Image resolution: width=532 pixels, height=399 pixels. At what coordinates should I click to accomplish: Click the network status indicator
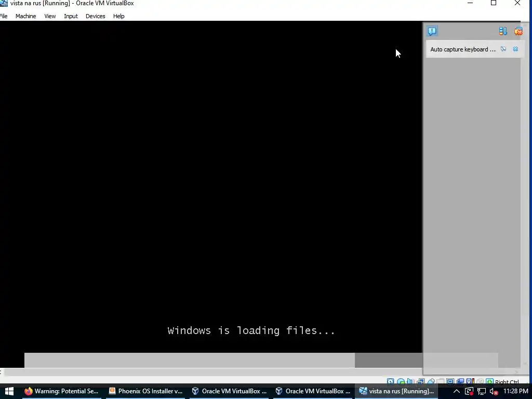click(421, 382)
